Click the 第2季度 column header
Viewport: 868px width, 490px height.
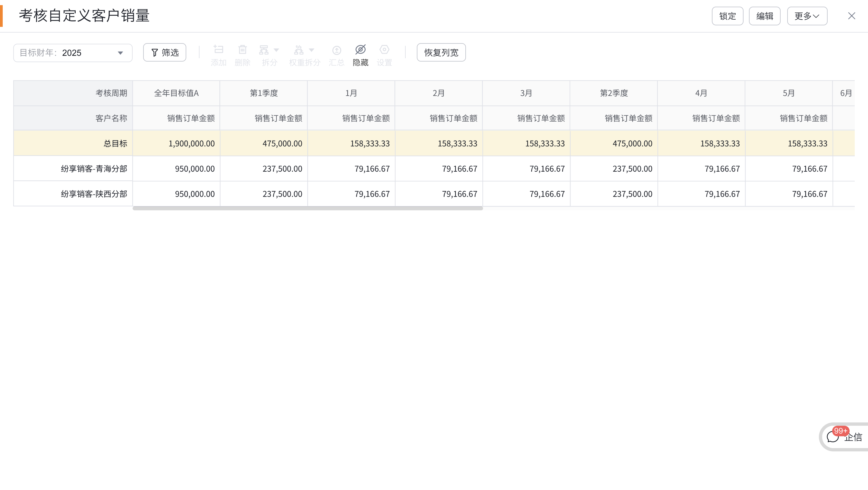pos(614,93)
